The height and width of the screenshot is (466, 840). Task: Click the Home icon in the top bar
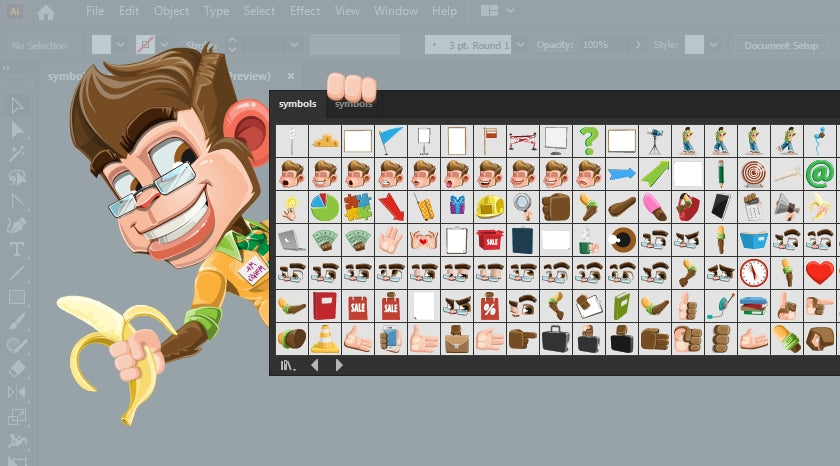click(x=46, y=12)
